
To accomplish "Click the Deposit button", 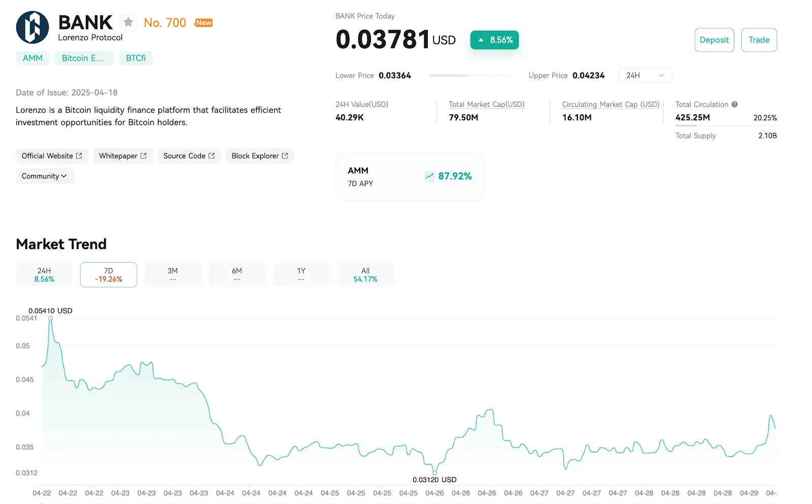I will click(x=714, y=40).
